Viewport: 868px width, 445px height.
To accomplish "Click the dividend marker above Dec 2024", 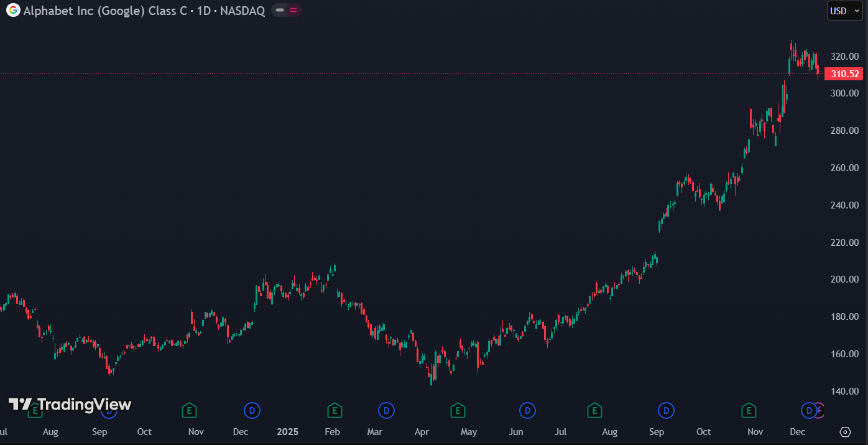I will click(x=252, y=410).
